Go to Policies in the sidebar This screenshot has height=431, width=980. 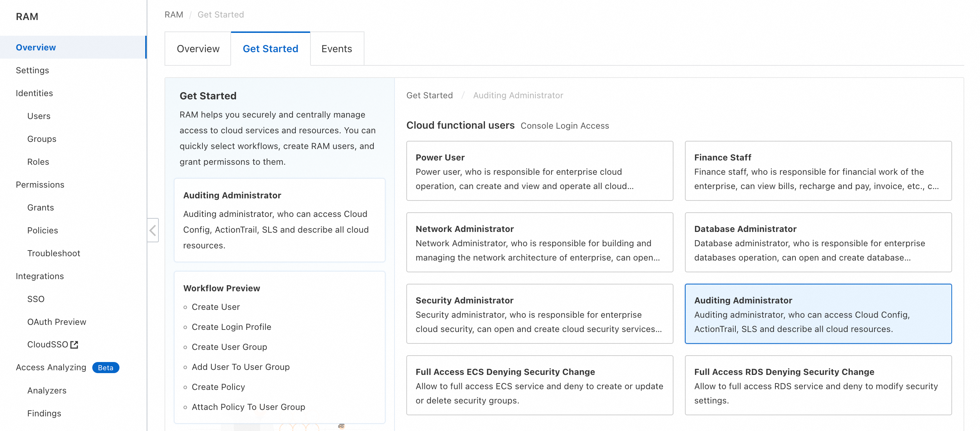pos(43,230)
